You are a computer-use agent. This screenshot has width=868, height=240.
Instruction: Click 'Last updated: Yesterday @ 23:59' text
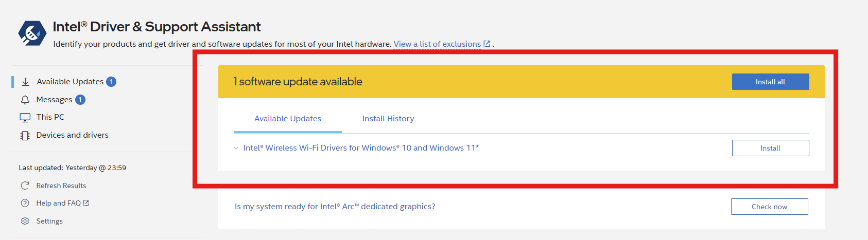pos(73,168)
